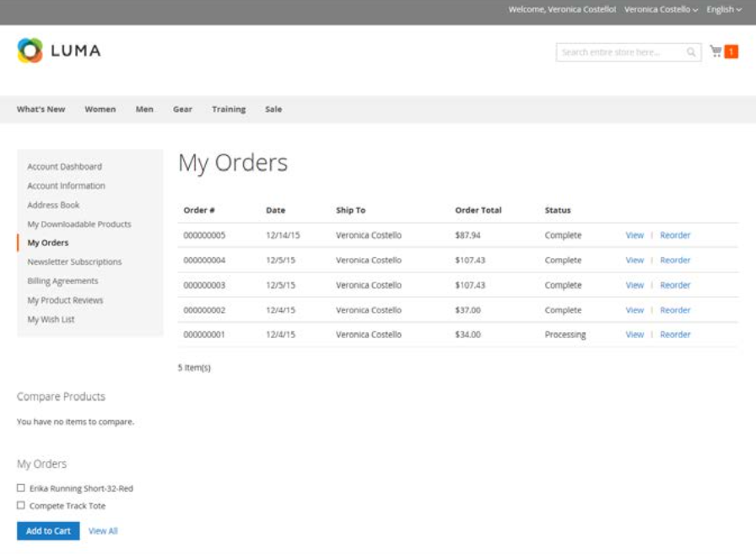The width and height of the screenshot is (756, 554).
Task: Click the View All link
Action: point(103,531)
